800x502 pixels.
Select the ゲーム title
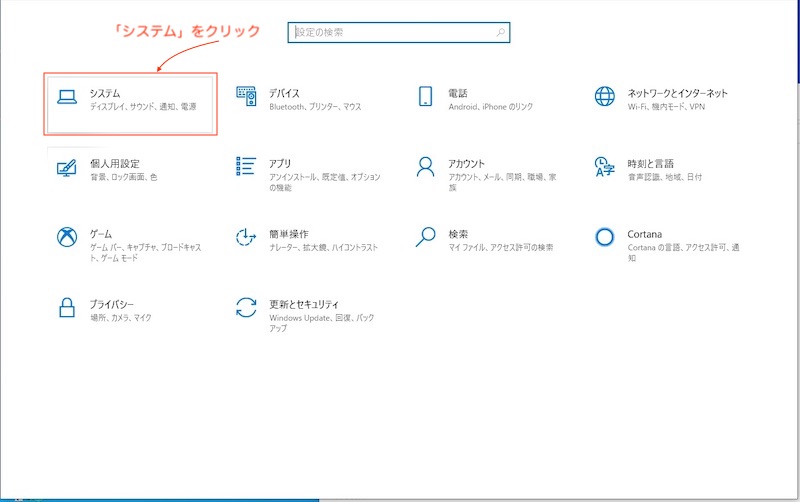tap(101, 234)
